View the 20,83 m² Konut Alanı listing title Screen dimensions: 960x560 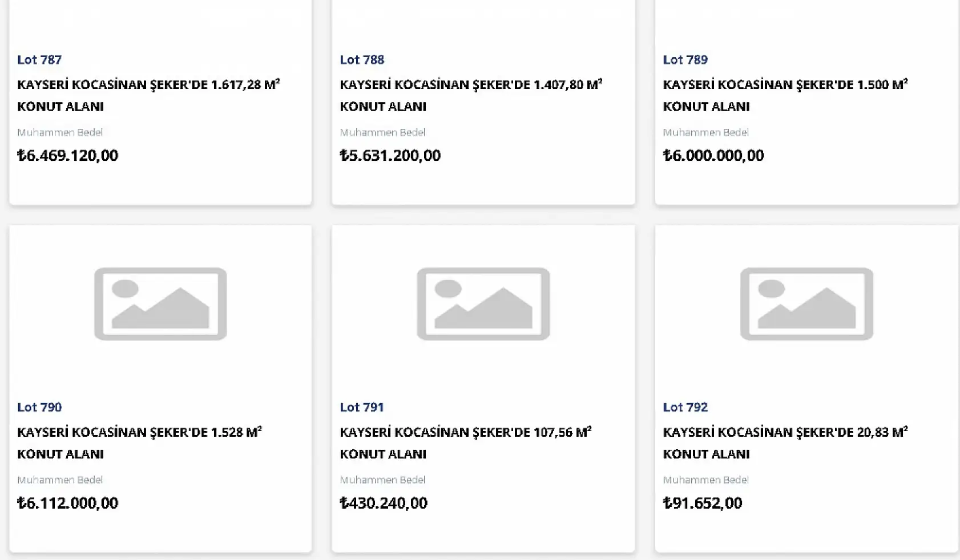[785, 443]
